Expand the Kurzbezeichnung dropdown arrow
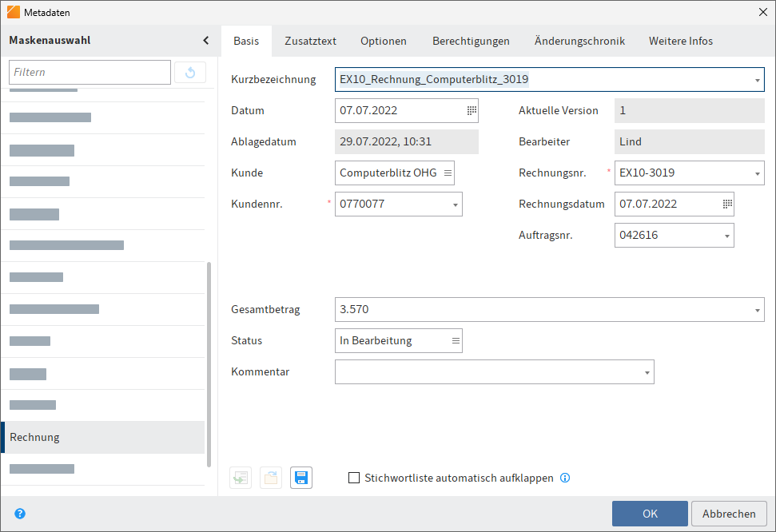This screenshot has height=532, width=776. pos(757,81)
